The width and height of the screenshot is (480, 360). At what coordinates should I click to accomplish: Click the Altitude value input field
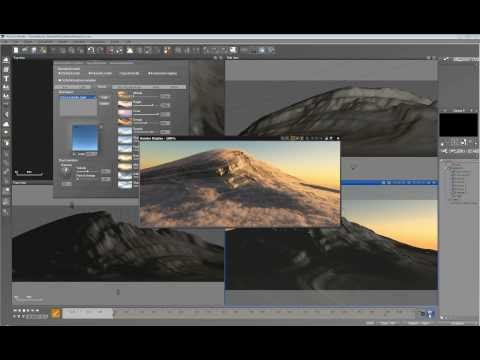(x=165, y=96)
